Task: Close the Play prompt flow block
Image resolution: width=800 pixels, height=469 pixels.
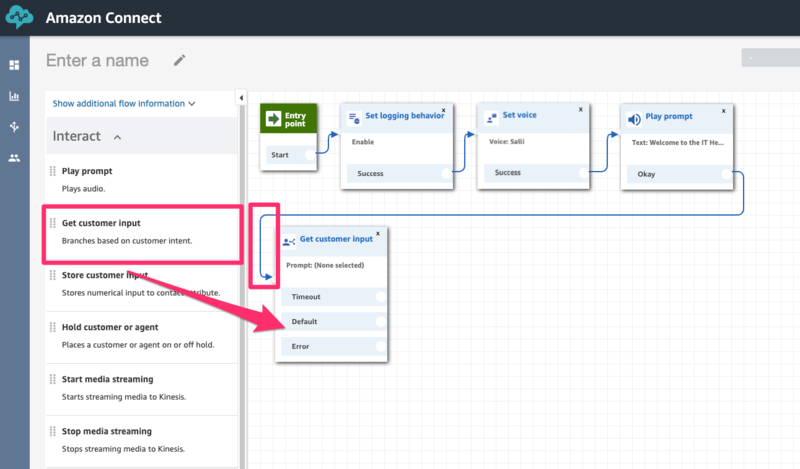Action: click(x=723, y=111)
